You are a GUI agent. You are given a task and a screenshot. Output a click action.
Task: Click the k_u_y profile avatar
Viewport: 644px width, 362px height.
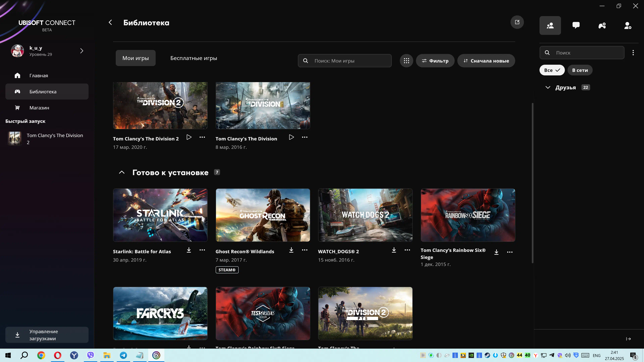click(x=17, y=51)
